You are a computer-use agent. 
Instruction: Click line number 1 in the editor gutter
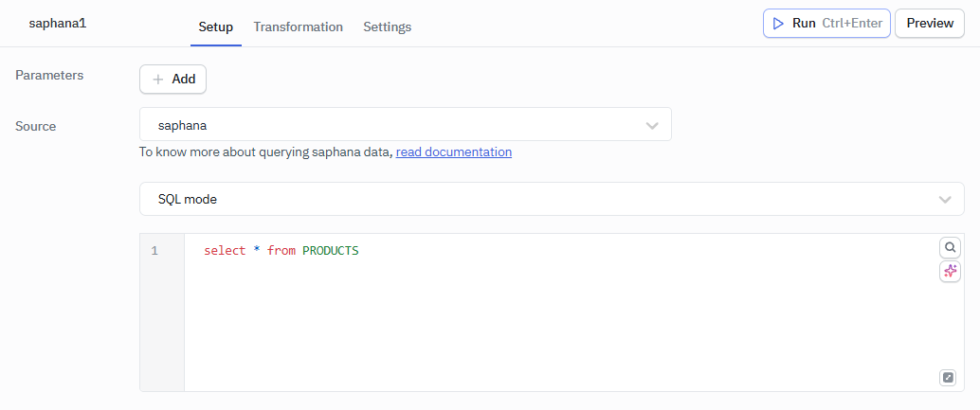(x=154, y=251)
